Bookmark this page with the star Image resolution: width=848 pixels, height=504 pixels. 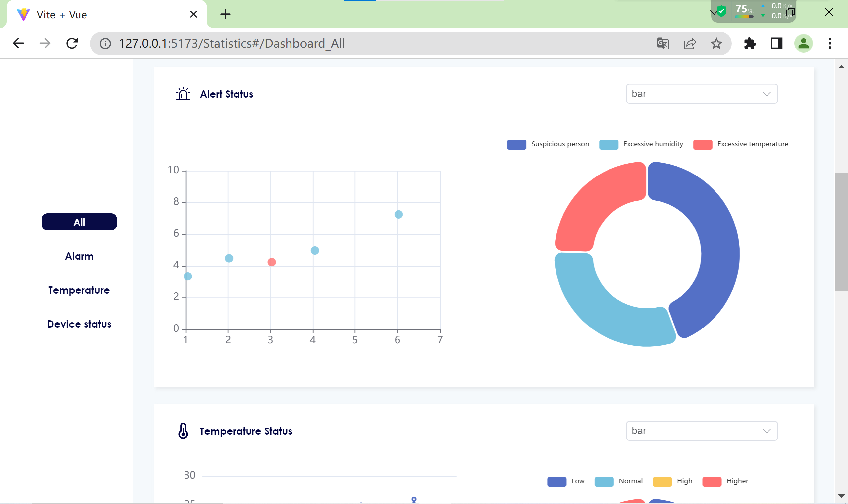[716, 43]
